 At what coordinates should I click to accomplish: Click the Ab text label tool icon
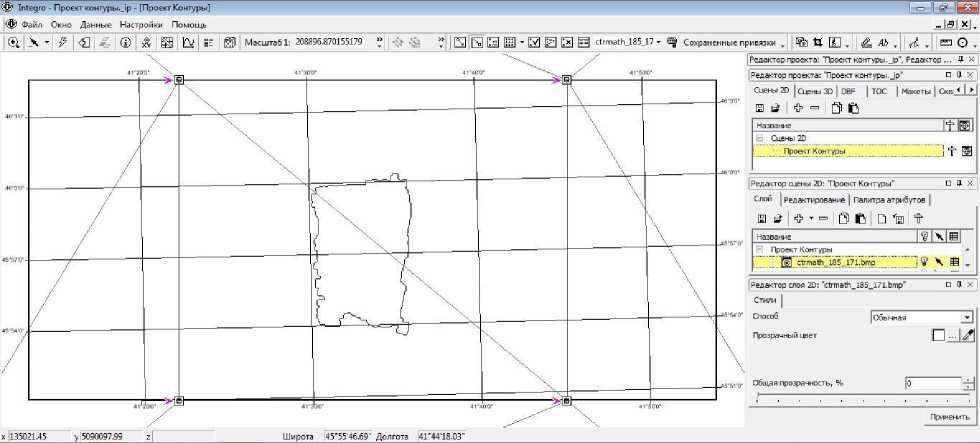[x=883, y=42]
